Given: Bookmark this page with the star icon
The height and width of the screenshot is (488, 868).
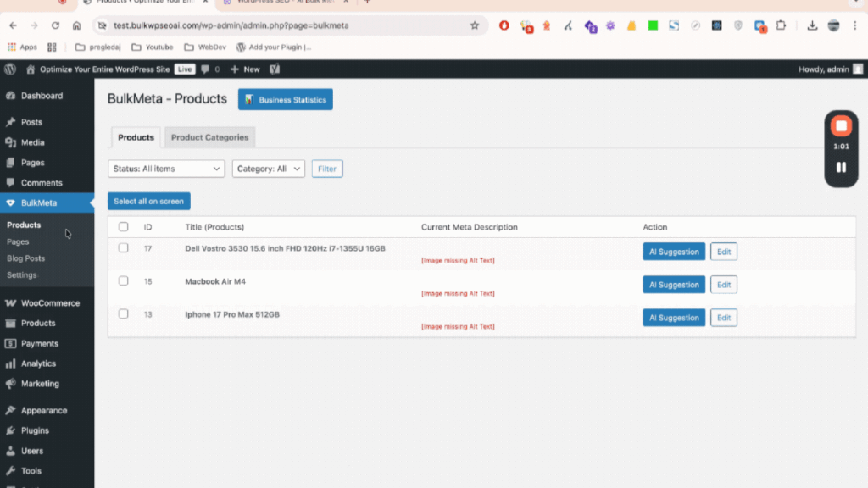Looking at the screenshot, I should point(475,25).
